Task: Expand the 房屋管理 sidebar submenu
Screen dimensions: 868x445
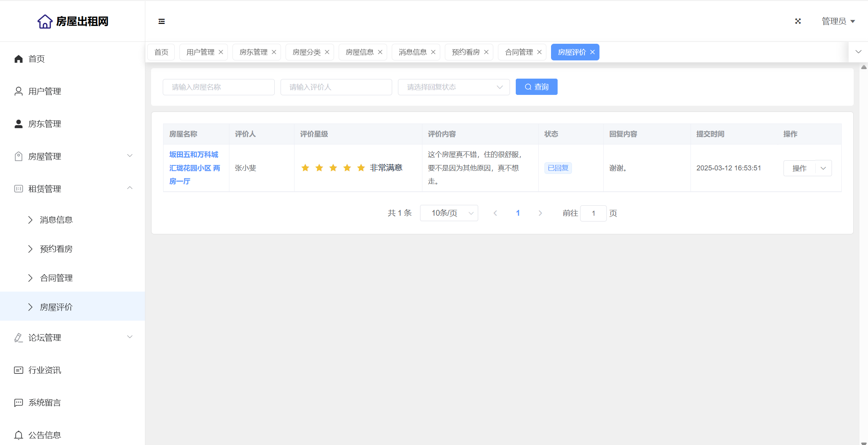Action: coord(72,156)
